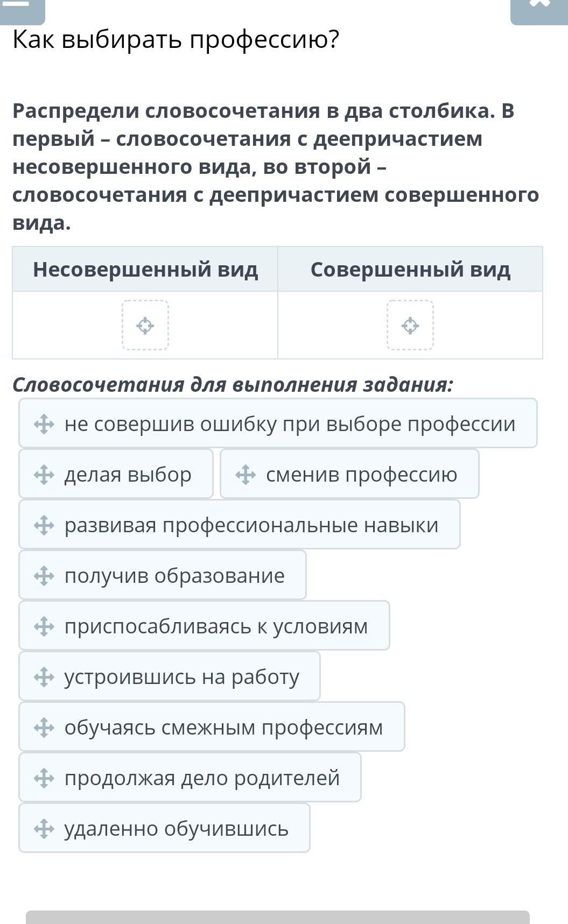Click the 'Несовершенный вид' column header
The height and width of the screenshot is (924, 568).
(145, 269)
